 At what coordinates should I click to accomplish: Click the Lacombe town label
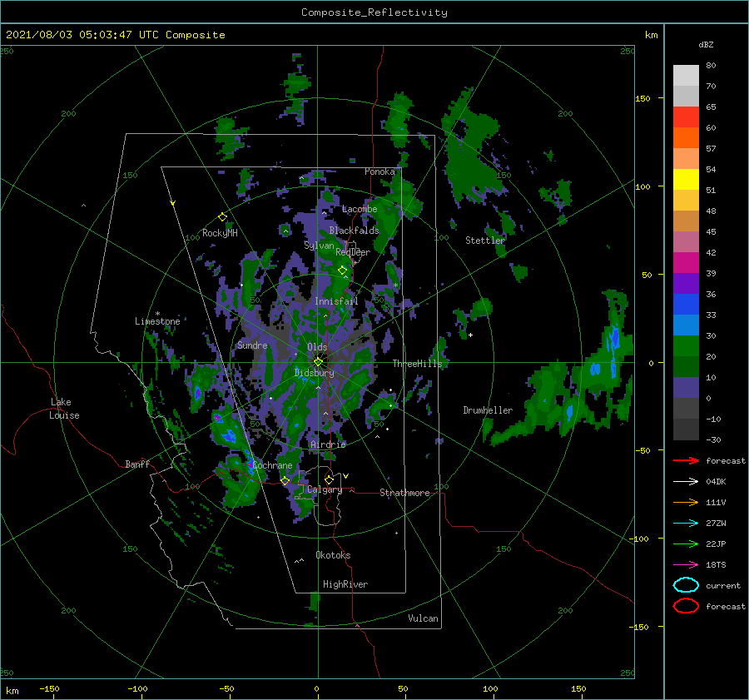pos(360,209)
